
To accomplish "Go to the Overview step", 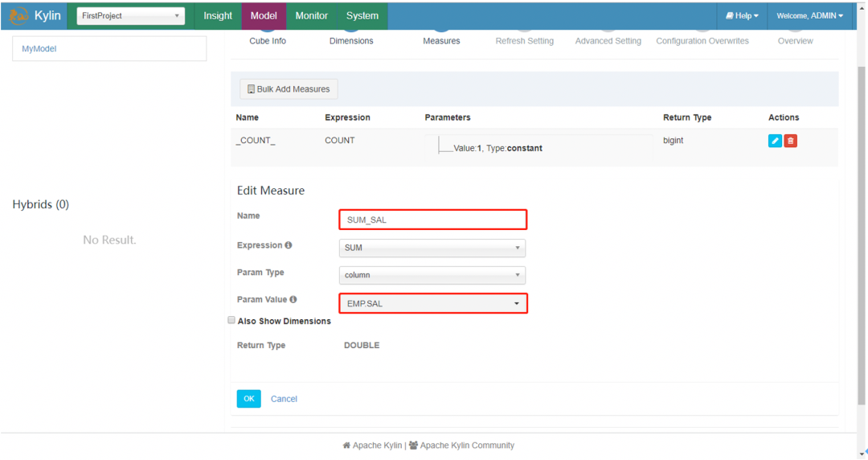I will coord(795,40).
